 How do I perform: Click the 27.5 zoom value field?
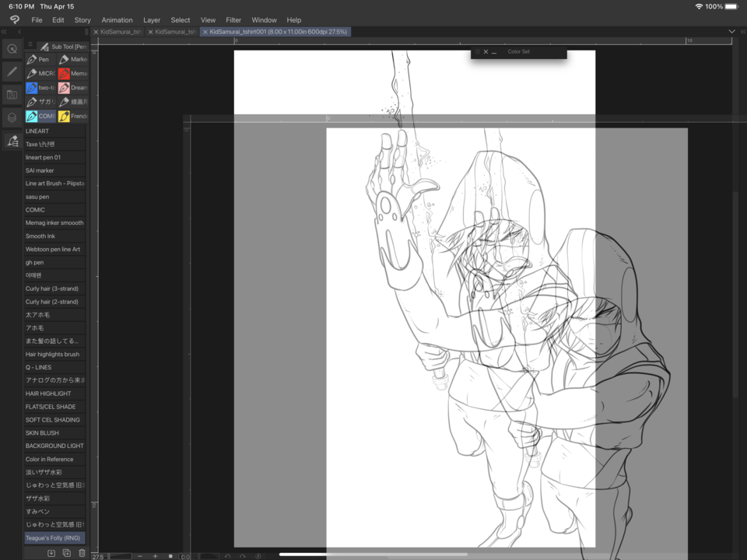99,557
